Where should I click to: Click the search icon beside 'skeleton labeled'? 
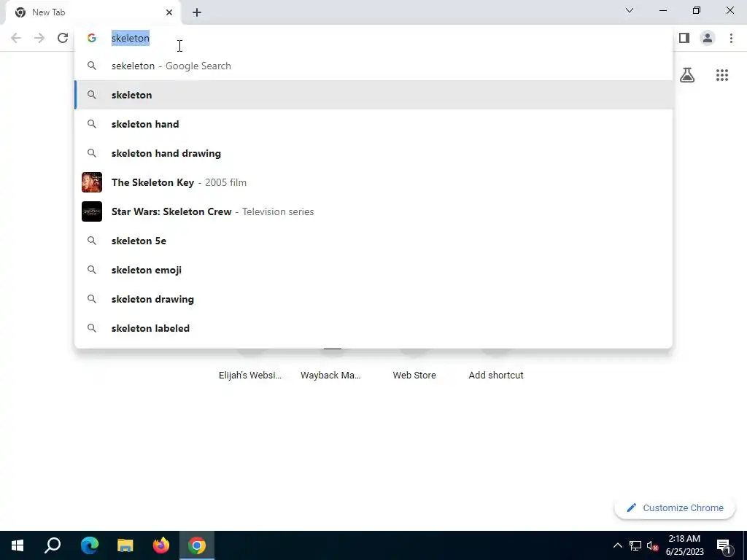(x=91, y=328)
